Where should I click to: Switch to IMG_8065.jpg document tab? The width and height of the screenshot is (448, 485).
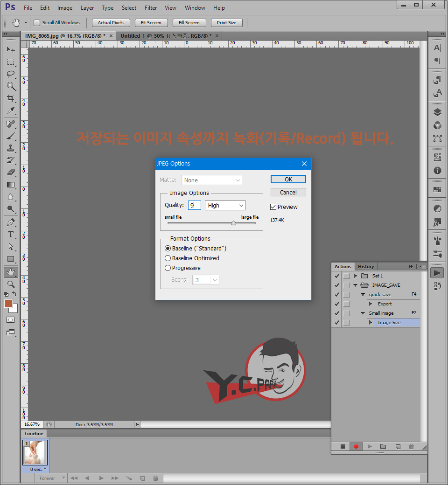65,36
